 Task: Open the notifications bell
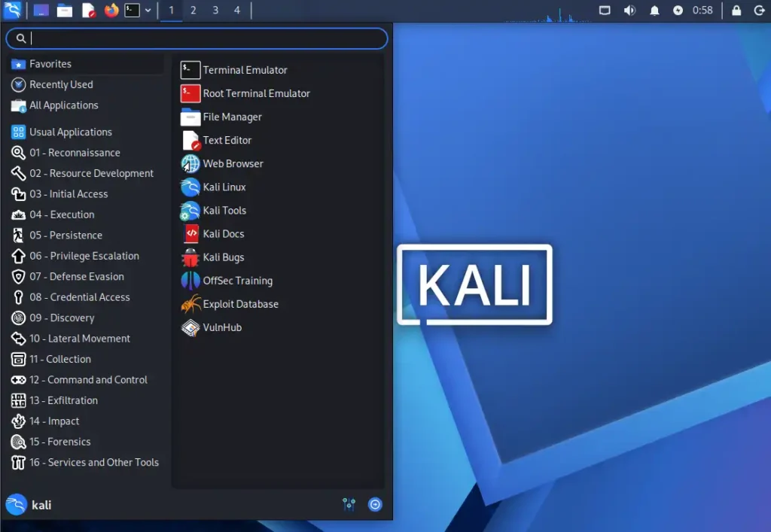654,10
